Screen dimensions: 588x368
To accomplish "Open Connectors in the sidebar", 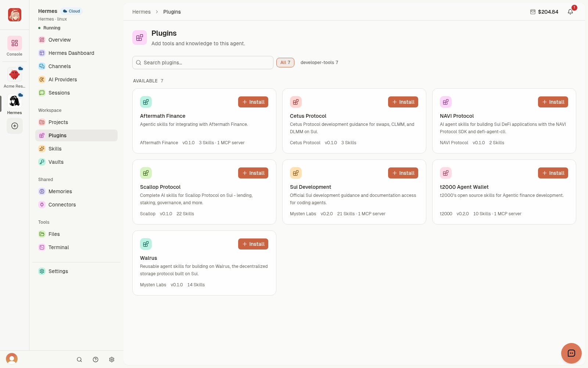I will 76,205.
